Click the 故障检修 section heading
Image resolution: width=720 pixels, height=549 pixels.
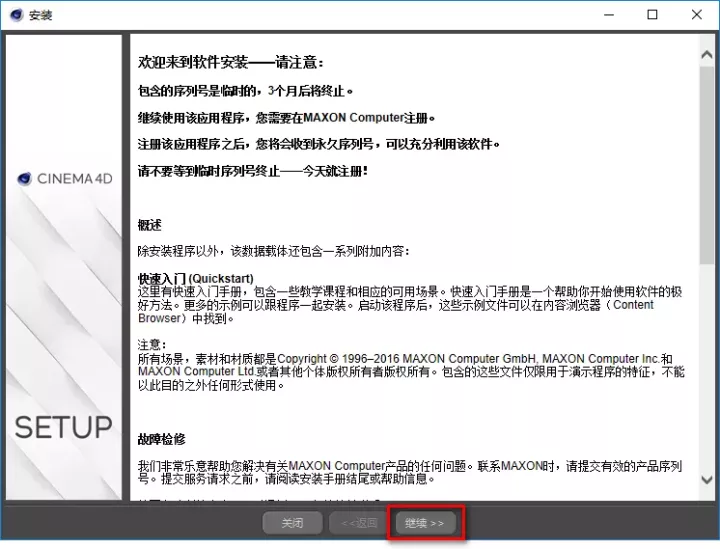(161, 439)
